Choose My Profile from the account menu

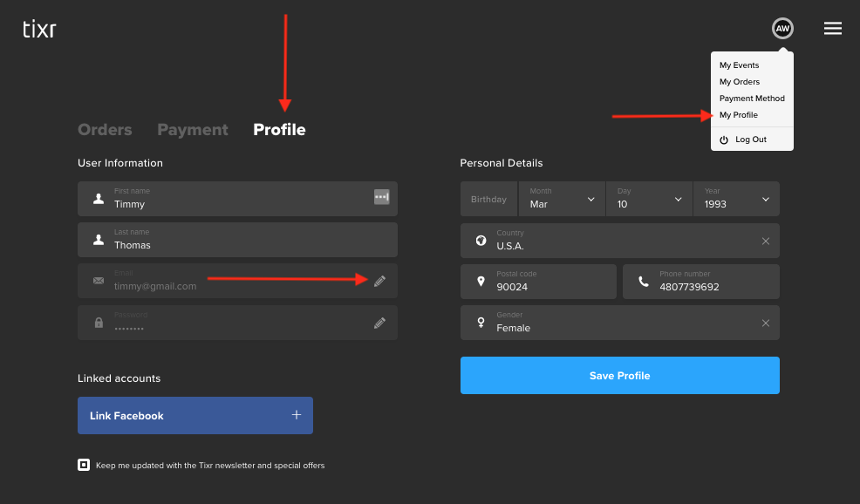739,114
